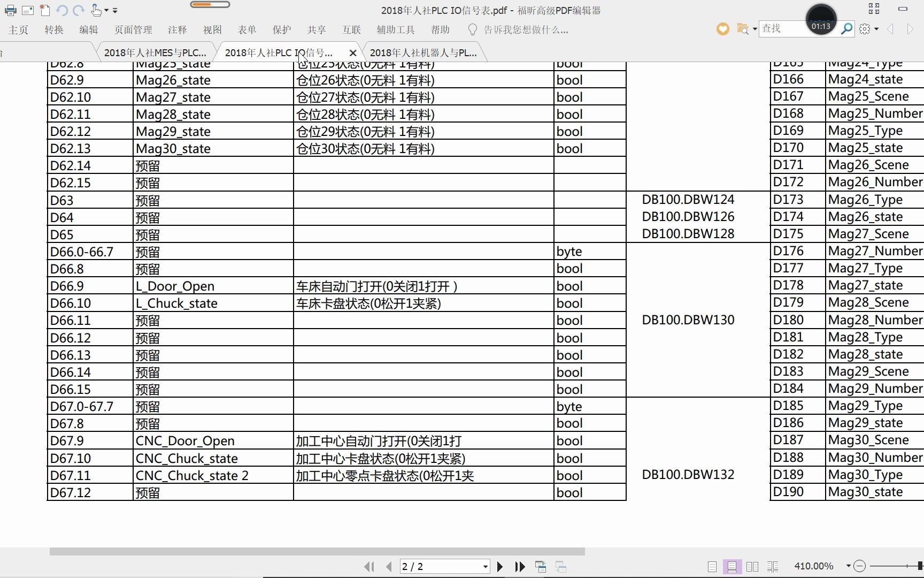This screenshot has height=578, width=924.
Task: Click the Redo arrow icon
Action: (x=79, y=10)
